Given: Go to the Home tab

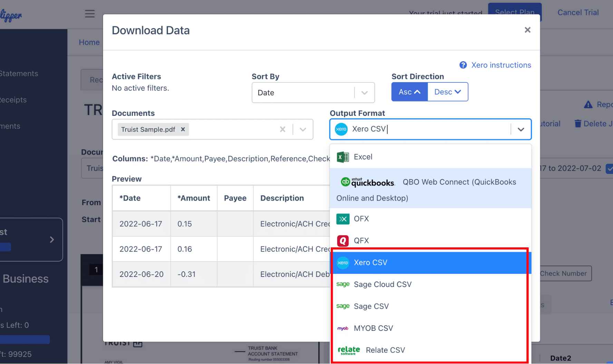Looking at the screenshot, I should (x=89, y=42).
